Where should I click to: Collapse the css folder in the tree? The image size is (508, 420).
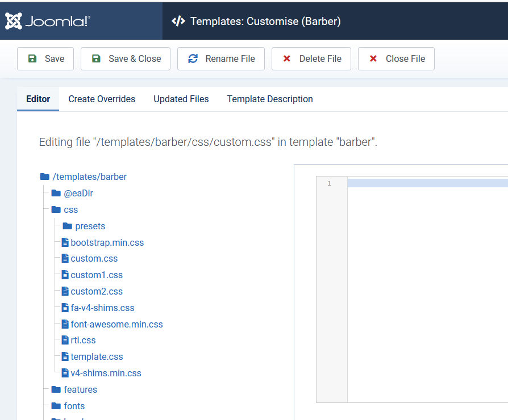coord(70,209)
